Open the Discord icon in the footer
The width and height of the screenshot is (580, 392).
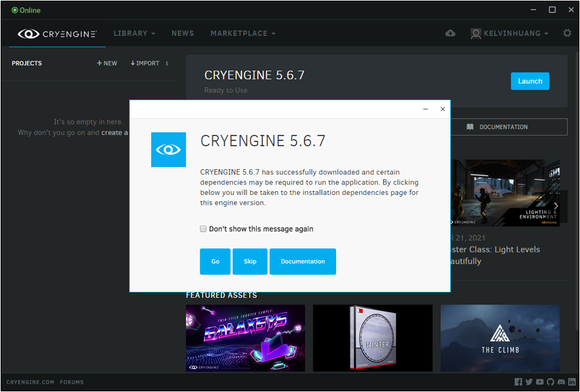(561, 382)
